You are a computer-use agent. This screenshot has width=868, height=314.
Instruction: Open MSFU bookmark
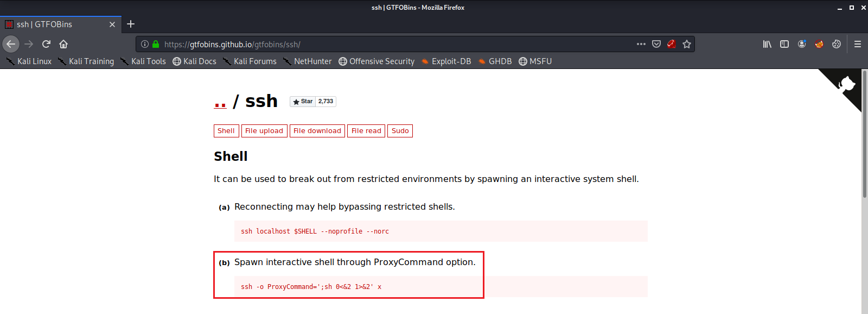click(x=535, y=61)
